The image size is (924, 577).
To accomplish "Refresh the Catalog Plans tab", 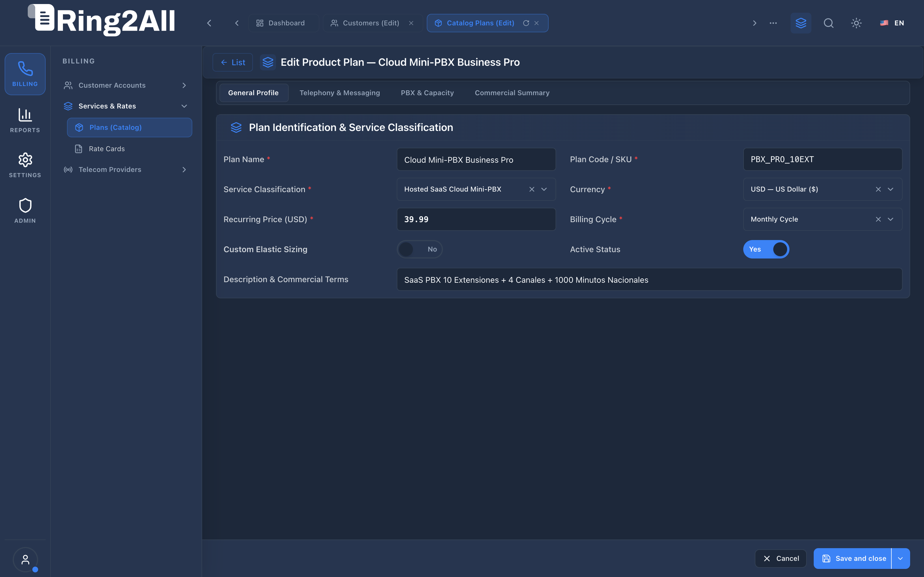I will click(x=526, y=23).
